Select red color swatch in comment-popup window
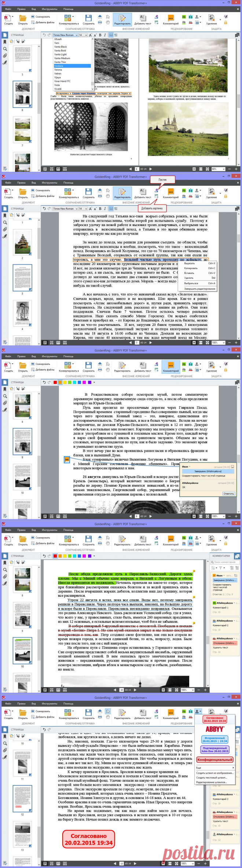Image resolution: width=242 pixels, height=868 pixels. (x=55, y=382)
